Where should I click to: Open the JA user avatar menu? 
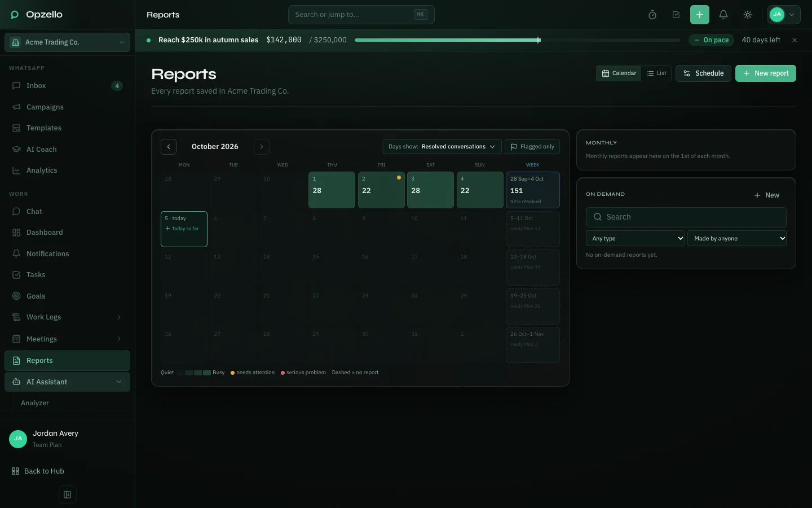(x=784, y=15)
